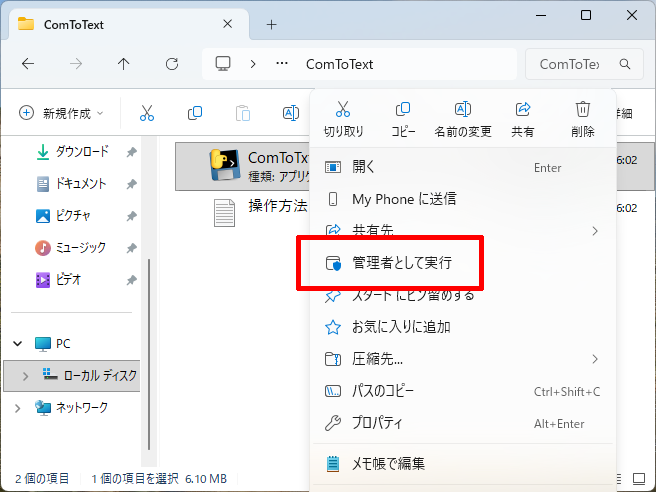Choose プロパティ in the context menu
The width and height of the screenshot is (656, 492).
377,423
